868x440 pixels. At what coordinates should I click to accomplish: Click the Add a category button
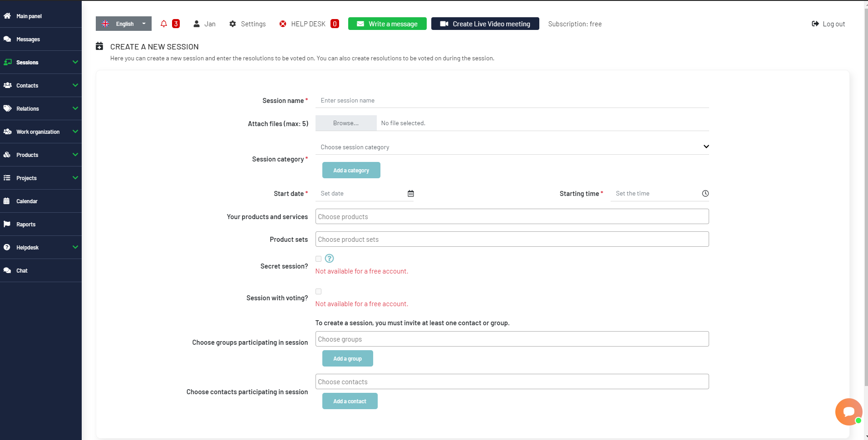click(351, 170)
